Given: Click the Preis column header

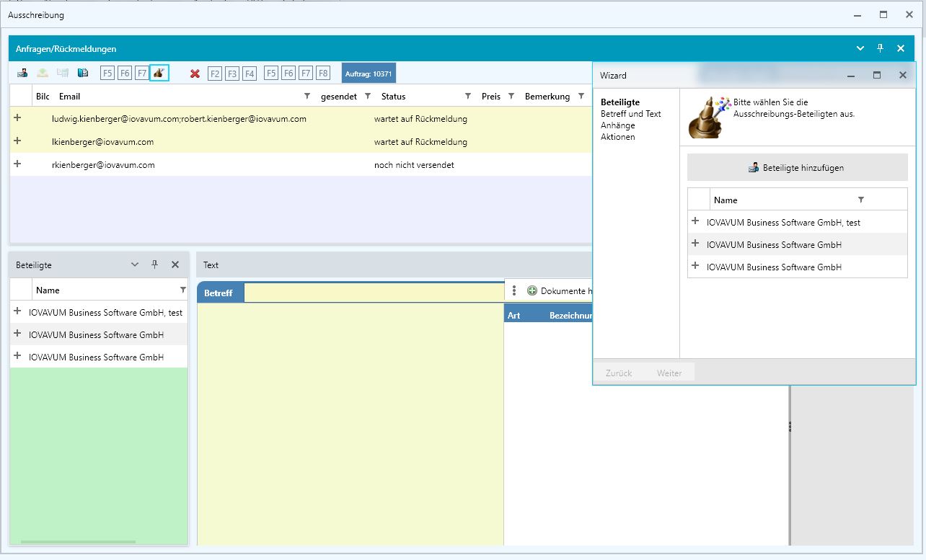Looking at the screenshot, I should [x=491, y=96].
